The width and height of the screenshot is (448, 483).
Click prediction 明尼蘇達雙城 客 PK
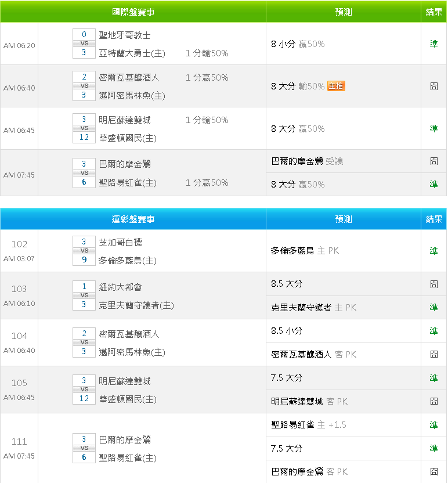309,401
